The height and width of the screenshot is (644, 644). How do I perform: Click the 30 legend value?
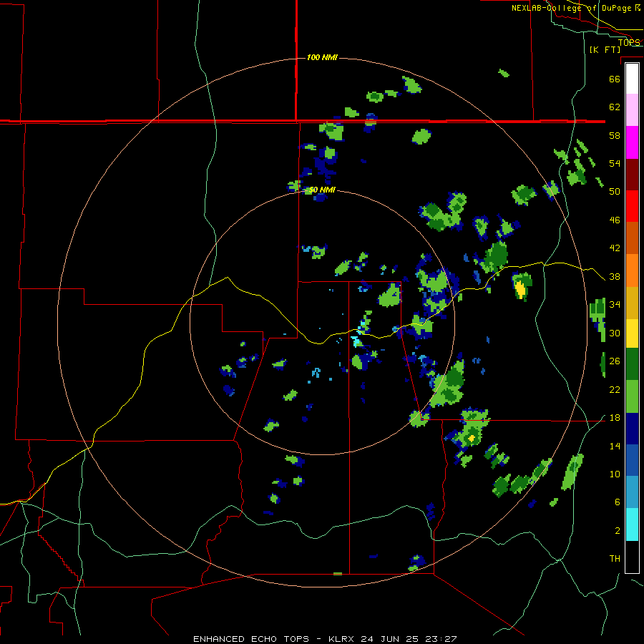coord(615,333)
